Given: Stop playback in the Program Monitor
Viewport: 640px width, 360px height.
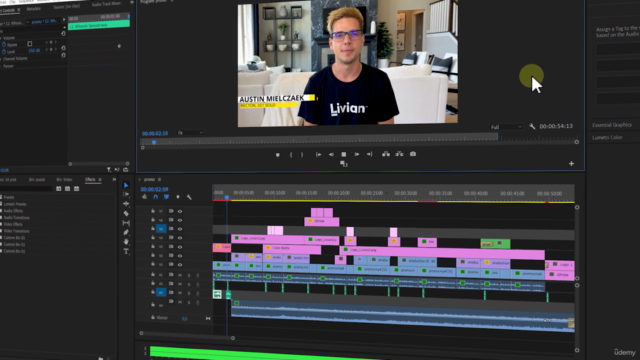Looking at the screenshot, I should [344, 154].
